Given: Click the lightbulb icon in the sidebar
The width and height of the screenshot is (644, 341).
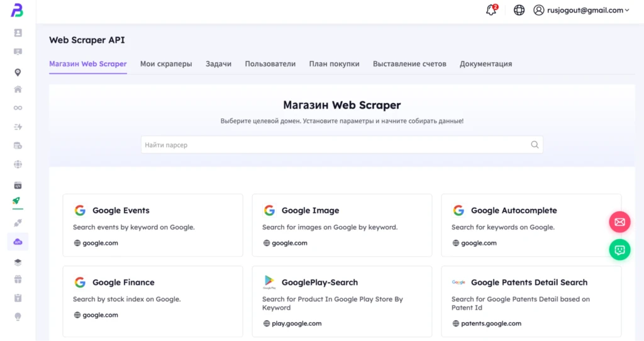Looking at the screenshot, I should (18, 316).
